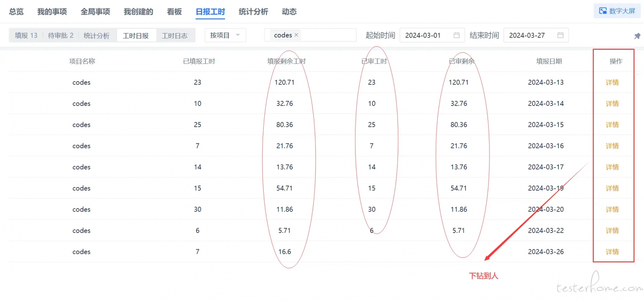The height and width of the screenshot is (301, 644).
Task: Open the top 统计分析 navigation tab
Action: coord(254,12)
